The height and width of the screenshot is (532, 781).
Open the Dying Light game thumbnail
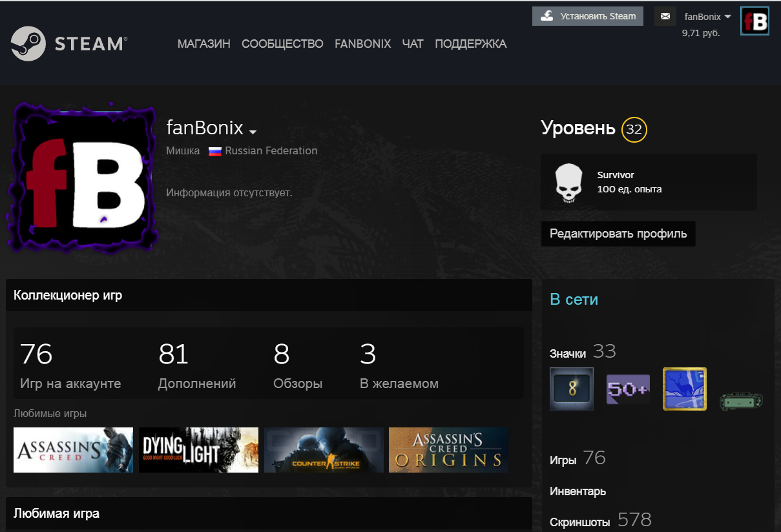click(x=198, y=450)
